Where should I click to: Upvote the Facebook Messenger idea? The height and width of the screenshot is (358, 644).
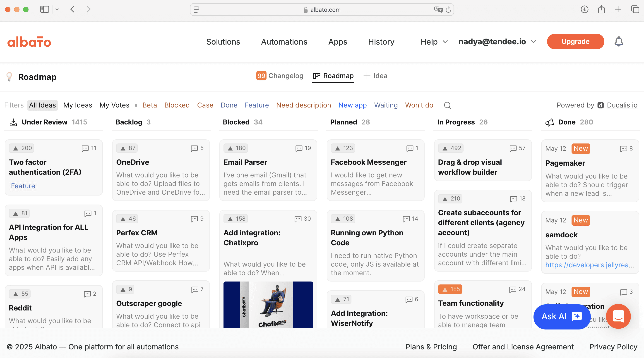343,148
